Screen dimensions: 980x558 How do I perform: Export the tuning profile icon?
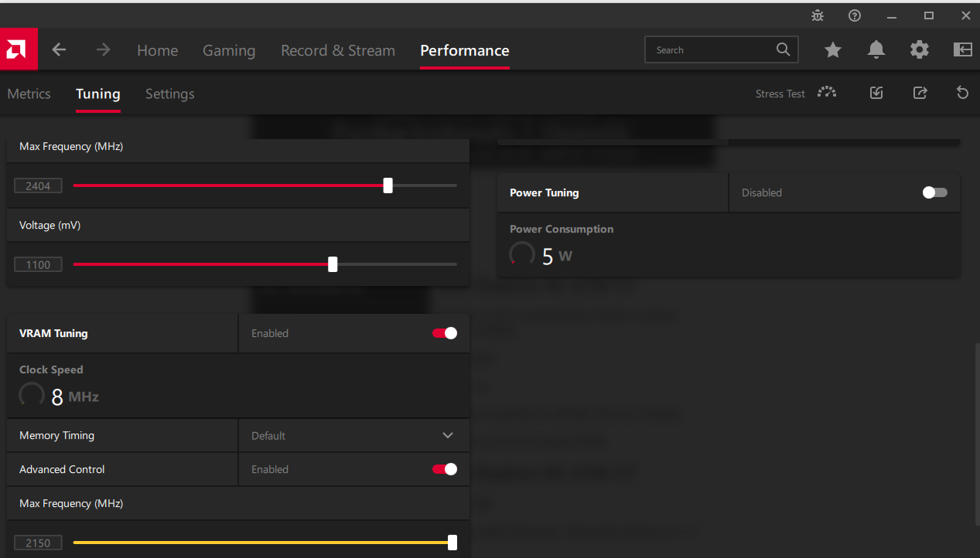pos(920,93)
